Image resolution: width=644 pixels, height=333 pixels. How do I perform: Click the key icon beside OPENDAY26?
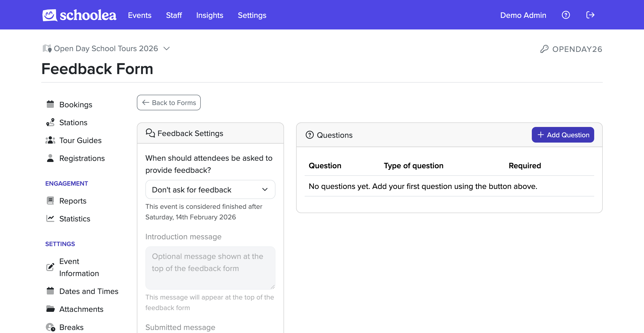coord(545,49)
